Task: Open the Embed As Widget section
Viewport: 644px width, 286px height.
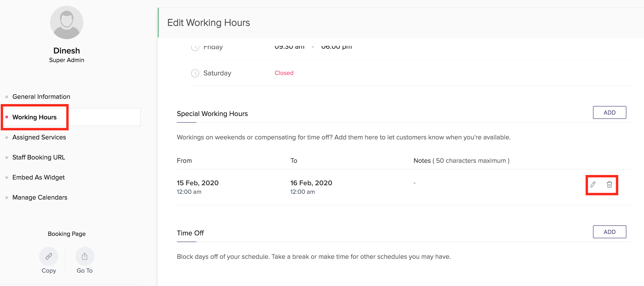Action: 39,177
